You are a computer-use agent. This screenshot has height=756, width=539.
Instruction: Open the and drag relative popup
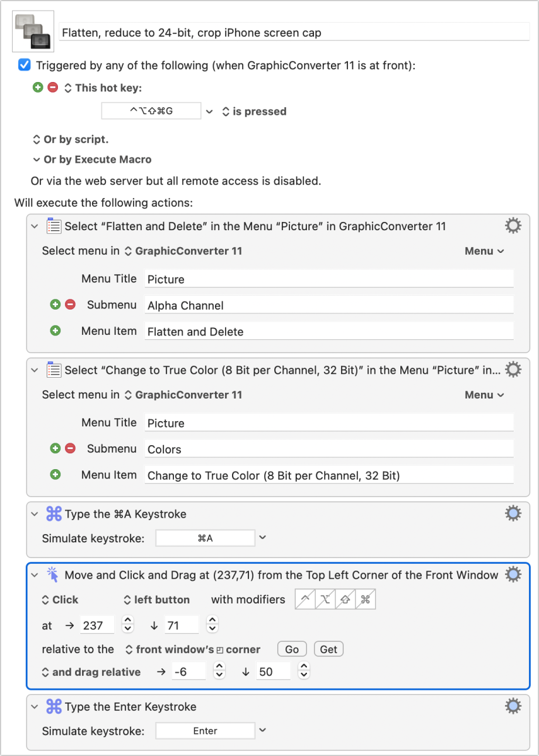tap(91, 672)
